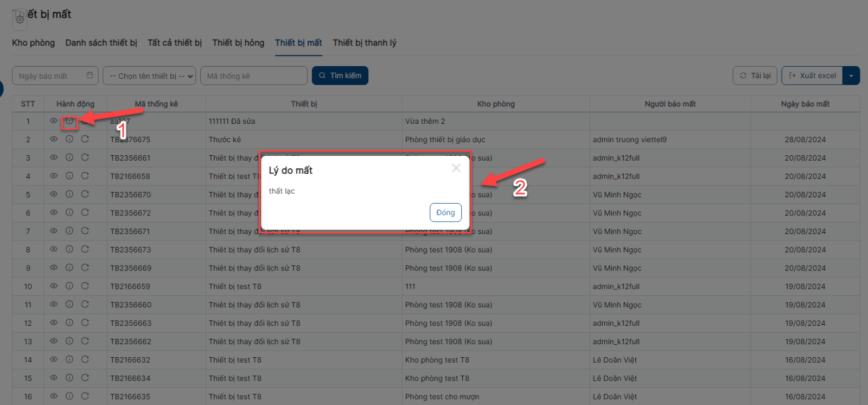Click the Tìm kiếm search button
This screenshot has width=868, height=405.
click(x=340, y=75)
